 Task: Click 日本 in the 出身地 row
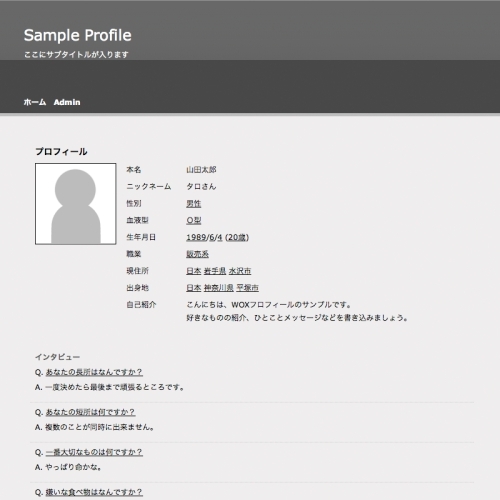[194, 288]
